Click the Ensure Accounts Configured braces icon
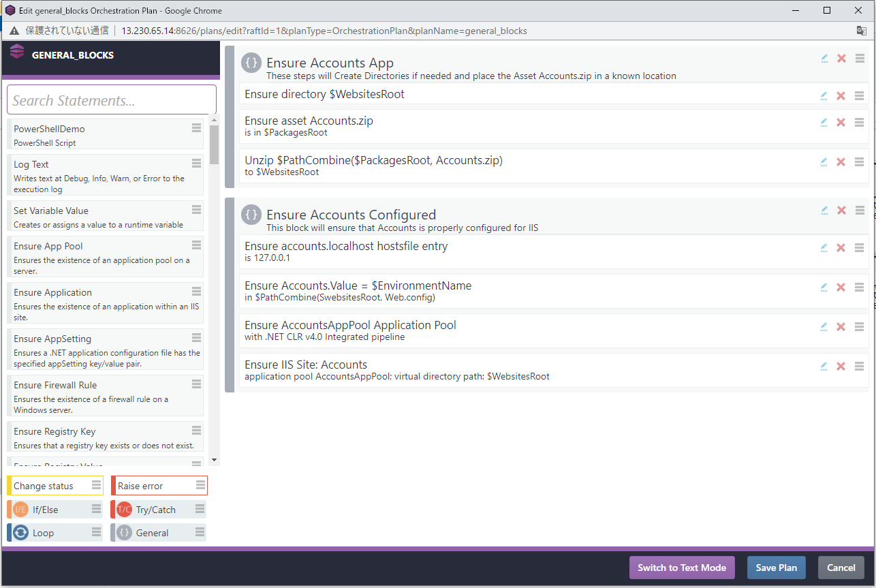876x588 pixels. click(x=251, y=215)
